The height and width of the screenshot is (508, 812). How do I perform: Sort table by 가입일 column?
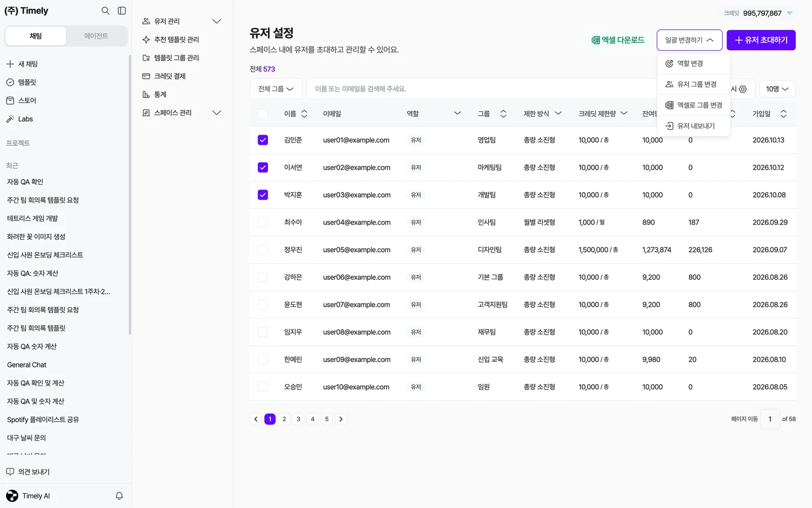point(784,114)
